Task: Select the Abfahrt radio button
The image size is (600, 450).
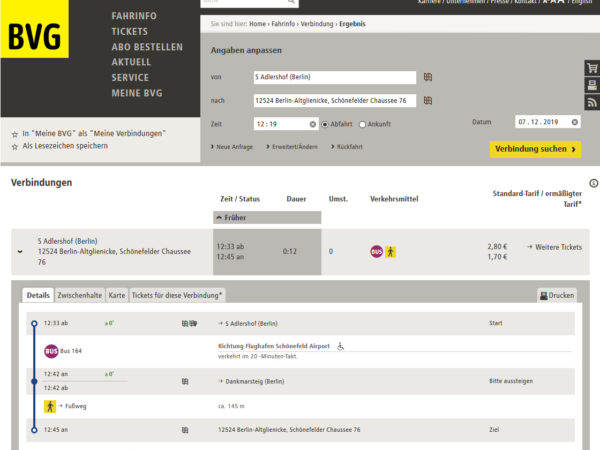Action: click(325, 124)
